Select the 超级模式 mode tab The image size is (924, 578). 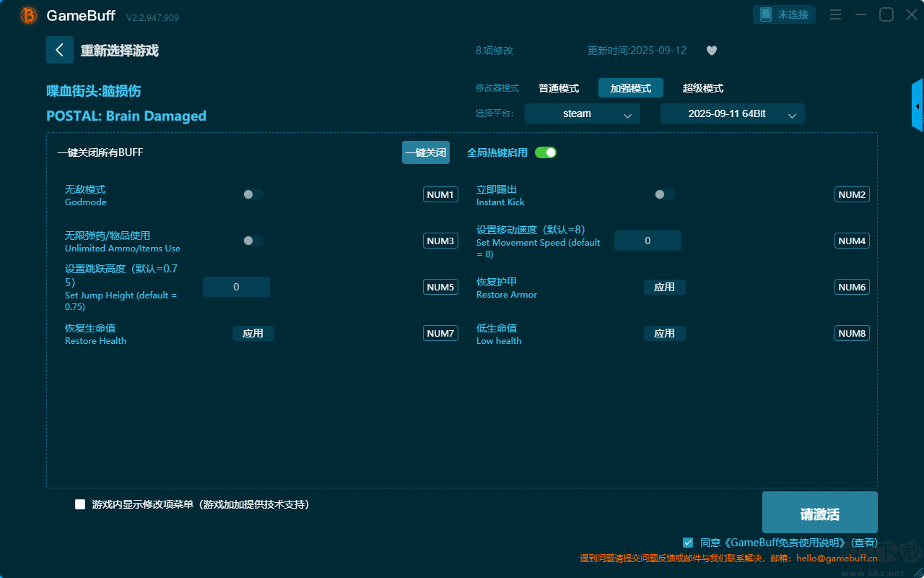click(x=703, y=88)
